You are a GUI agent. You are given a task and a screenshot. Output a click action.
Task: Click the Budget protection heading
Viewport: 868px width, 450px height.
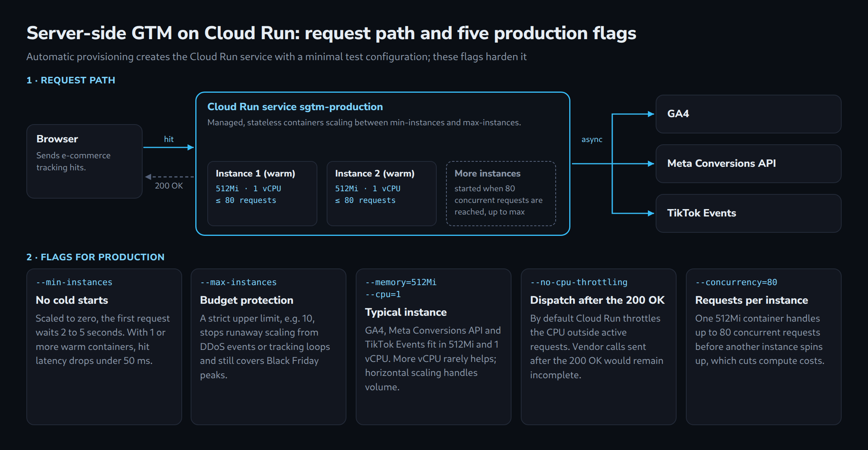[x=247, y=300]
